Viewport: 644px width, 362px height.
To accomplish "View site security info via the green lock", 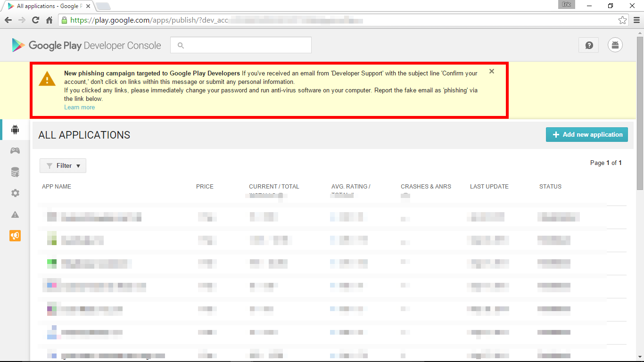I will pyautogui.click(x=64, y=20).
